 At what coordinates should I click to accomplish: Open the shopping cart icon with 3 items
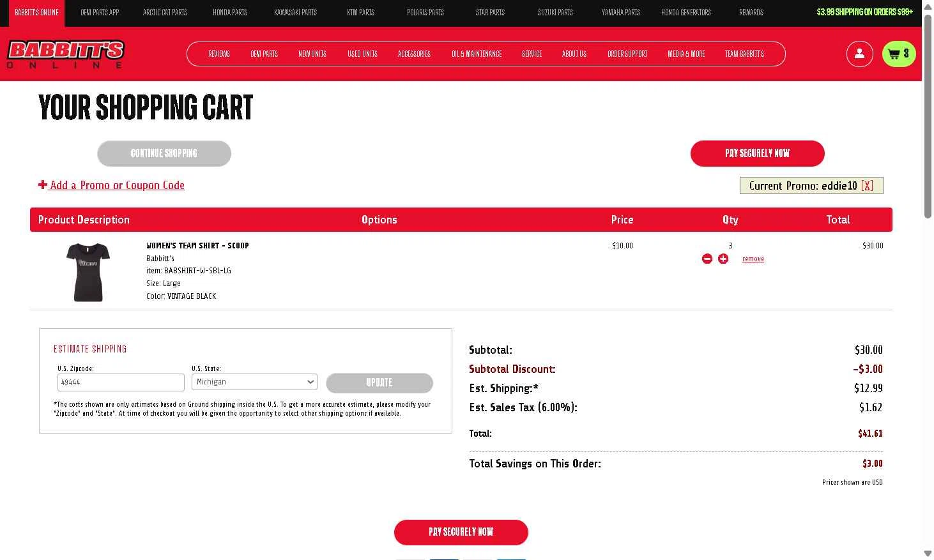click(x=899, y=54)
